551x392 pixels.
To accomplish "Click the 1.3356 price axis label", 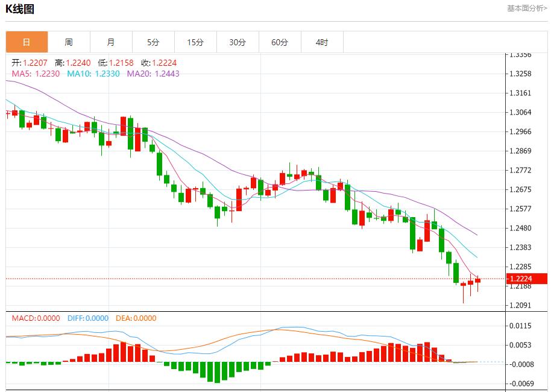I will point(520,55).
